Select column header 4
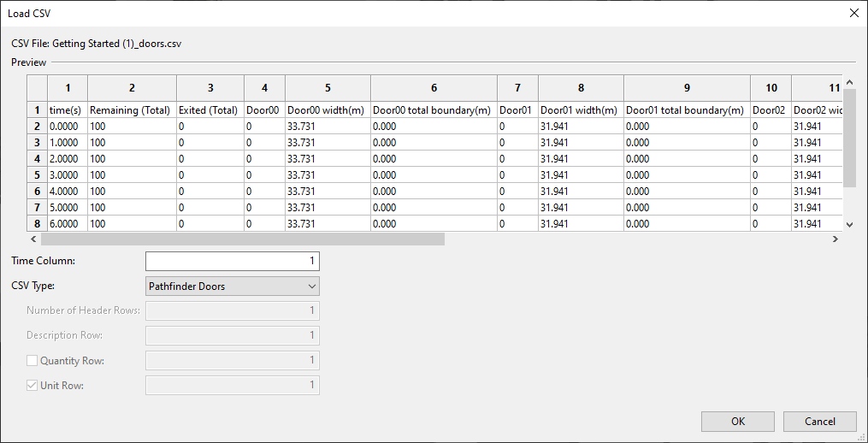 coord(264,88)
